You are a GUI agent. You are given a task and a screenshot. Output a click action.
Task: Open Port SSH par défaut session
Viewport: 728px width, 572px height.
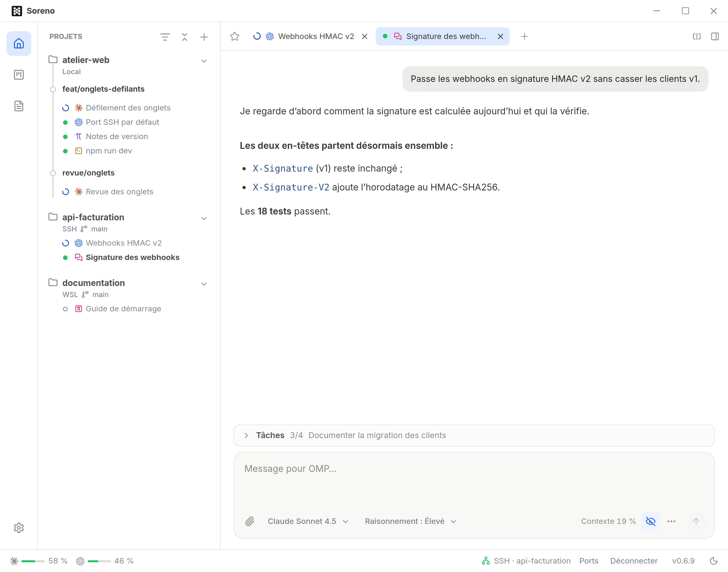click(x=122, y=122)
